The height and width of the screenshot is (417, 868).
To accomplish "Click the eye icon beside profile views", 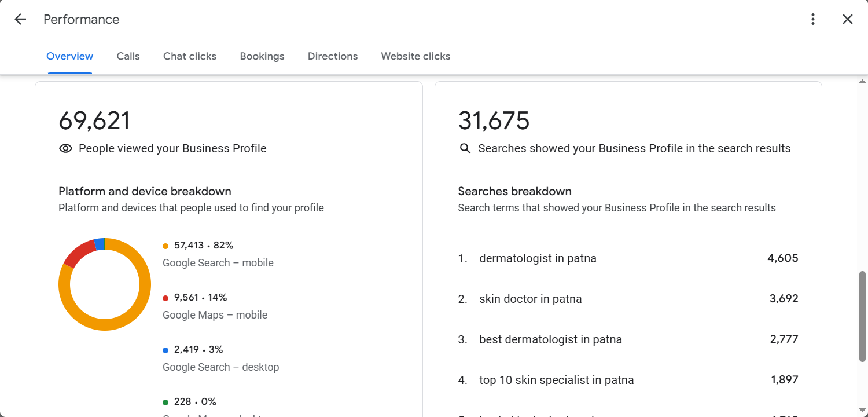I will pos(65,149).
